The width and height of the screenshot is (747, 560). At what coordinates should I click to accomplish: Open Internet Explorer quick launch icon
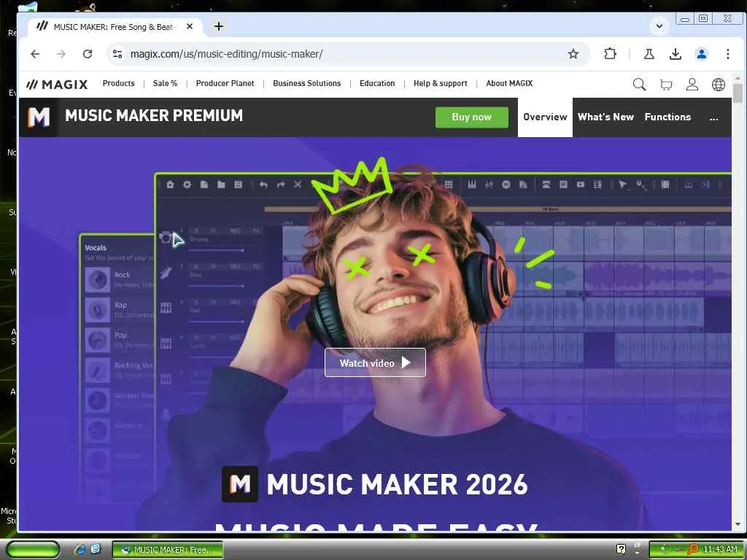coord(80,550)
